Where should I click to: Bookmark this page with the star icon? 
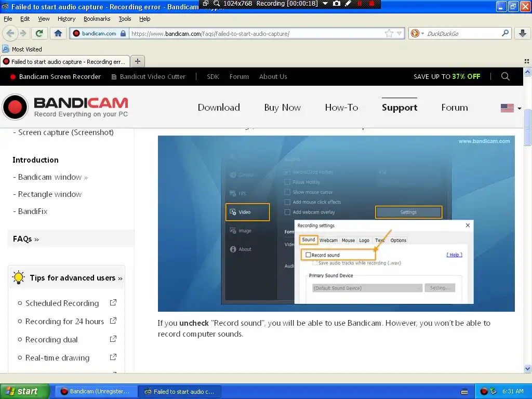click(x=389, y=33)
